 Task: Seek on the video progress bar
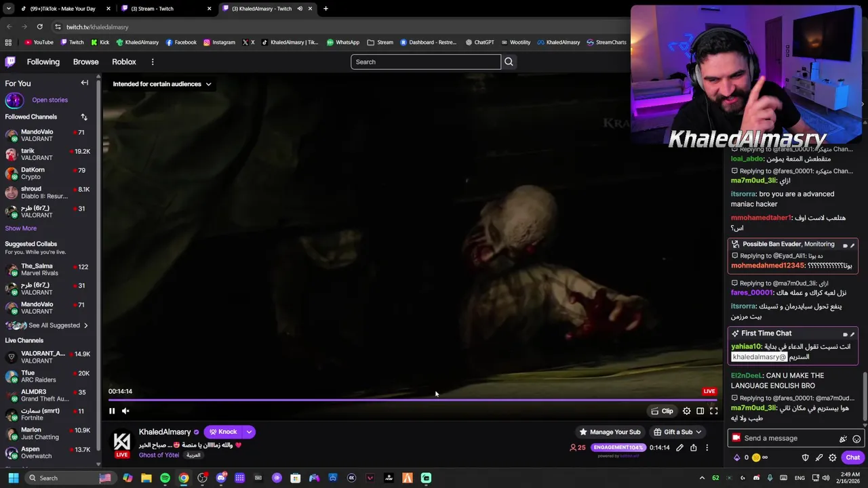[x=411, y=400]
